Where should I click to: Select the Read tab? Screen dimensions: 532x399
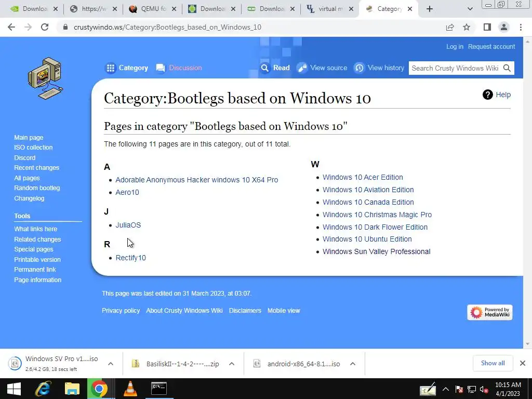[x=275, y=68]
